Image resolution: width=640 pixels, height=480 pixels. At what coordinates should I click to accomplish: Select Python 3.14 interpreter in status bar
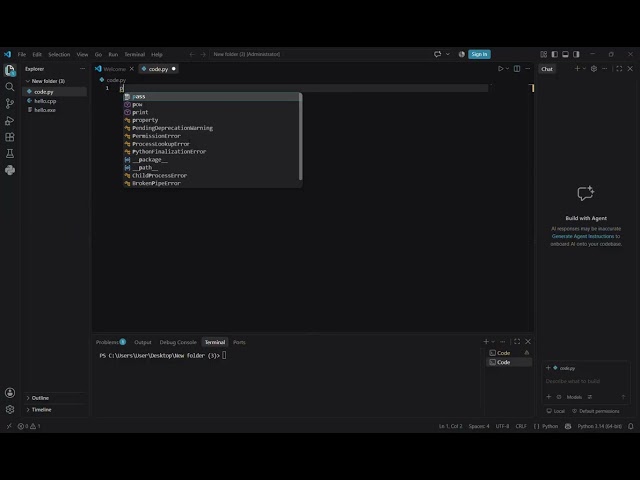(600, 426)
